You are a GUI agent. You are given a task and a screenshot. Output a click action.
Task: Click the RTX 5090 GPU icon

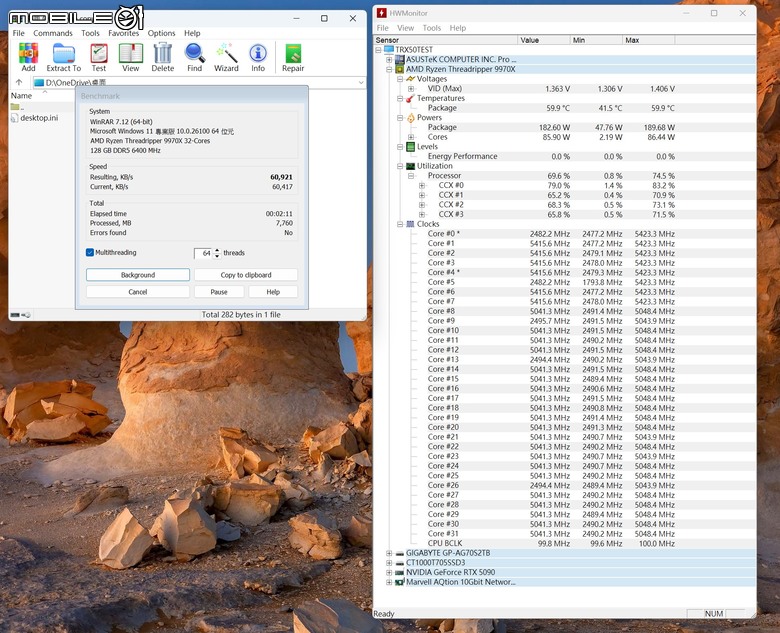399,572
